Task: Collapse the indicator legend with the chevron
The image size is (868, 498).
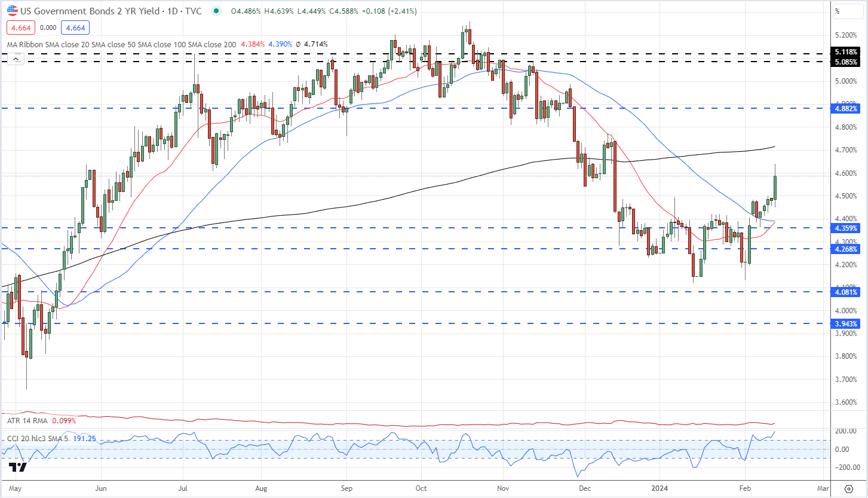Action: [16, 59]
